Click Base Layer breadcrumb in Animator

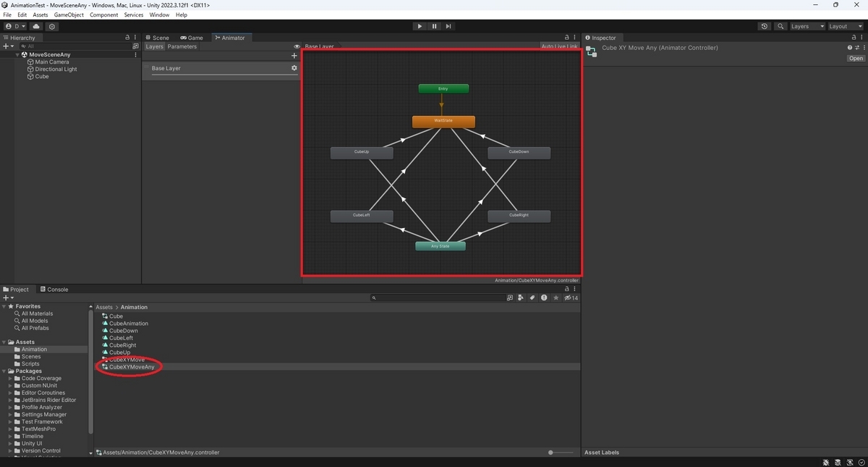(x=319, y=46)
